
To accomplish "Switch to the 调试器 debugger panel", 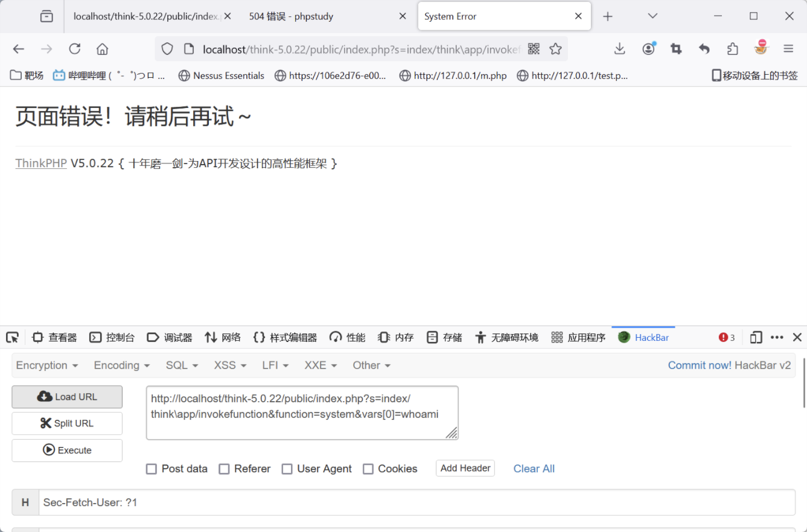I will (170, 337).
